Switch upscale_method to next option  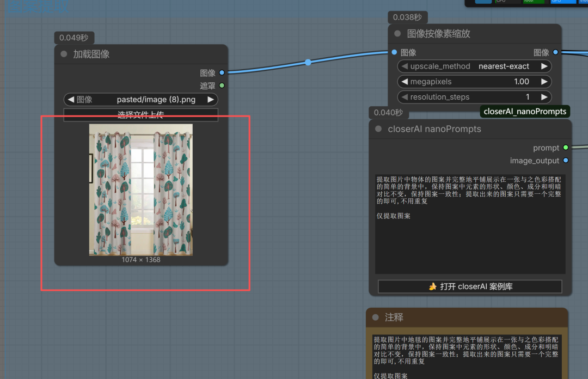click(544, 66)
